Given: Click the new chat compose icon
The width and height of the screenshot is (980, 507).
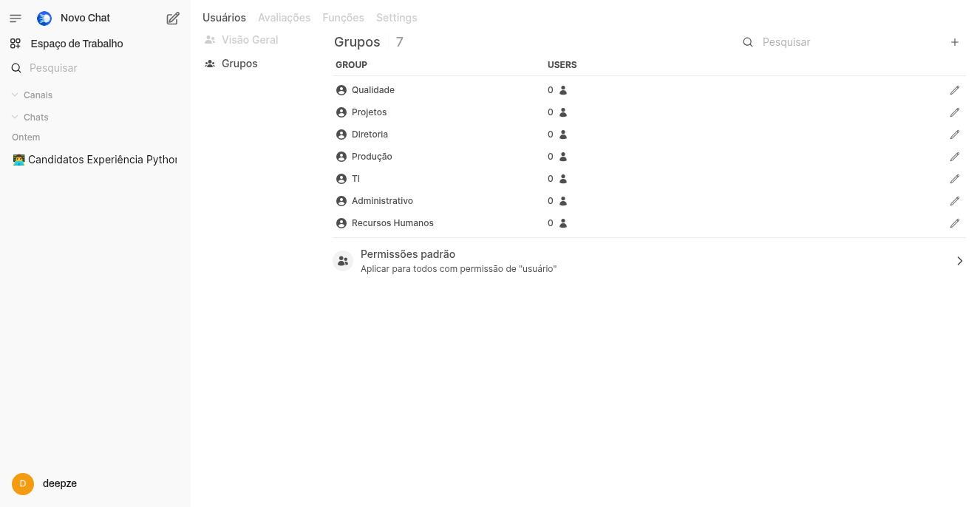Looking at the screenshot, I should pos(173,18).
